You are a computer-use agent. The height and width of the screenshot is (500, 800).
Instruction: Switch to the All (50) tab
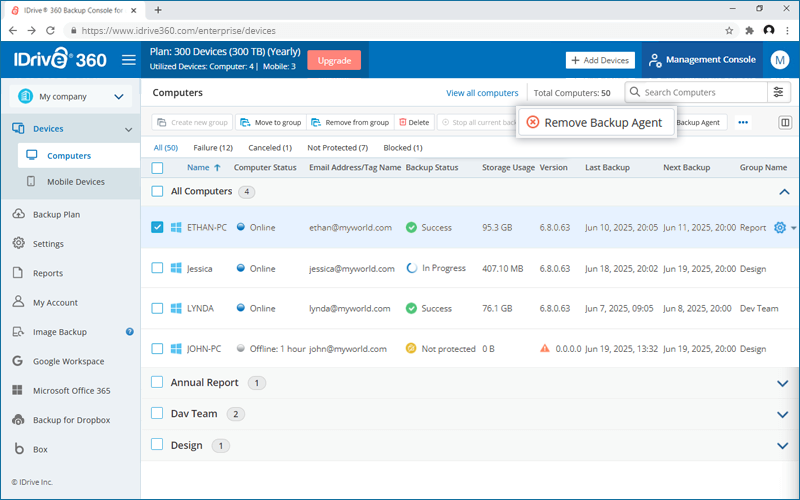click(166, 147)
